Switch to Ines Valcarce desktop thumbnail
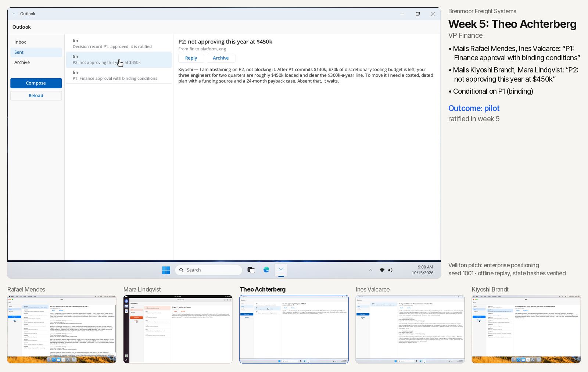 tap(410, 329)
